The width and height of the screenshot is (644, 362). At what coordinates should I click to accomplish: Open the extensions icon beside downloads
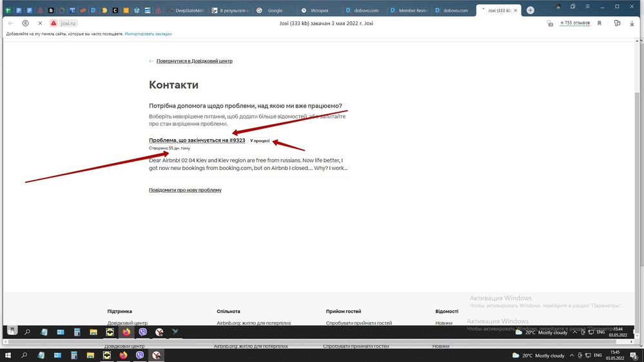[x=617, y=23]
